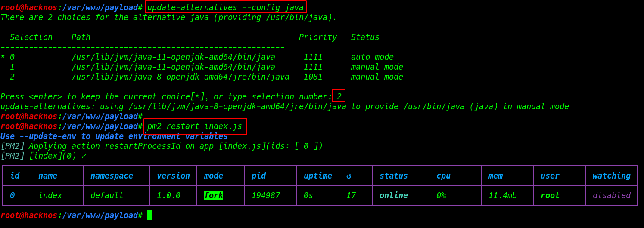Click the 'update-alternatives --config java' command text

tap(226, 7)
